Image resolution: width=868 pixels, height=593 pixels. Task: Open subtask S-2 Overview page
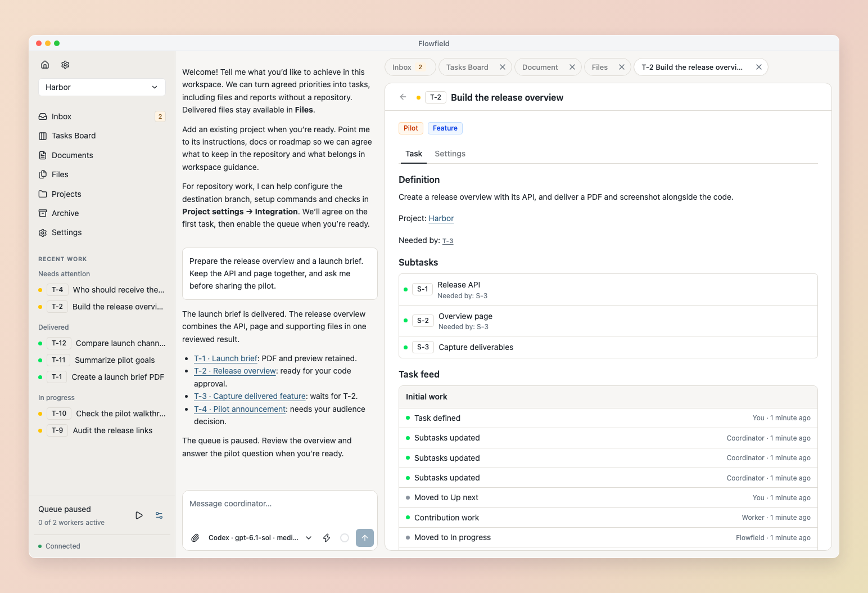tap(608, 321)
